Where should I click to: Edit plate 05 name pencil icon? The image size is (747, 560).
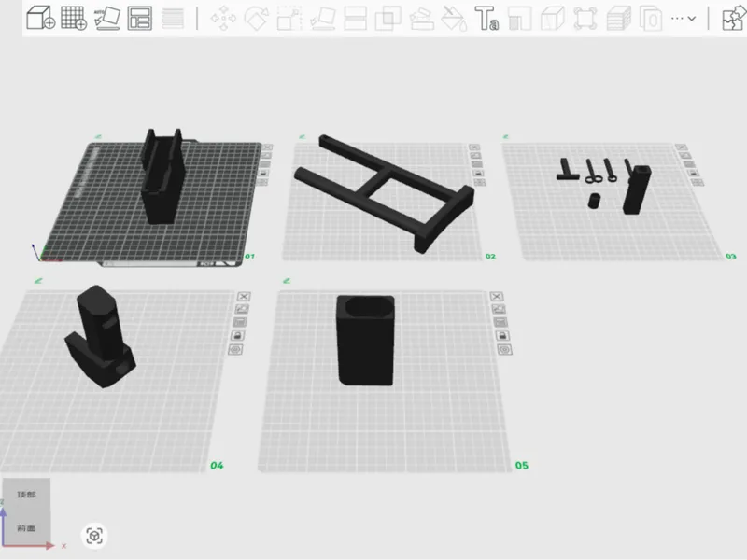pyautogui.click(x=287, y=281)
